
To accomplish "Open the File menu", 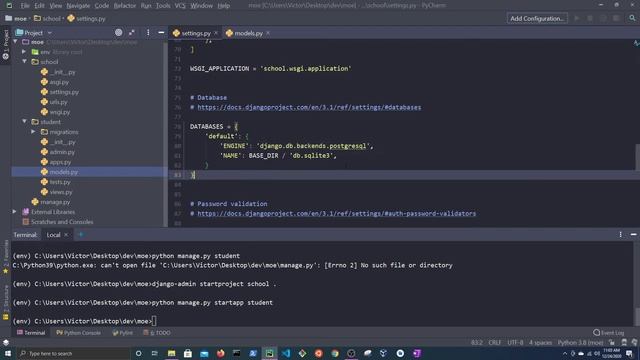I will (x=25, y=6).
